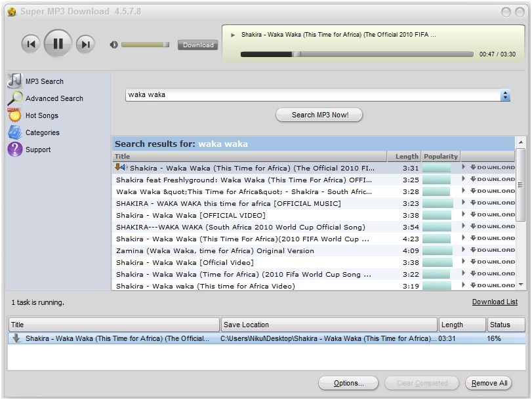
Task: Select Shakira - Waka waka (This time for Africa Video)
Action: point(205,287)
